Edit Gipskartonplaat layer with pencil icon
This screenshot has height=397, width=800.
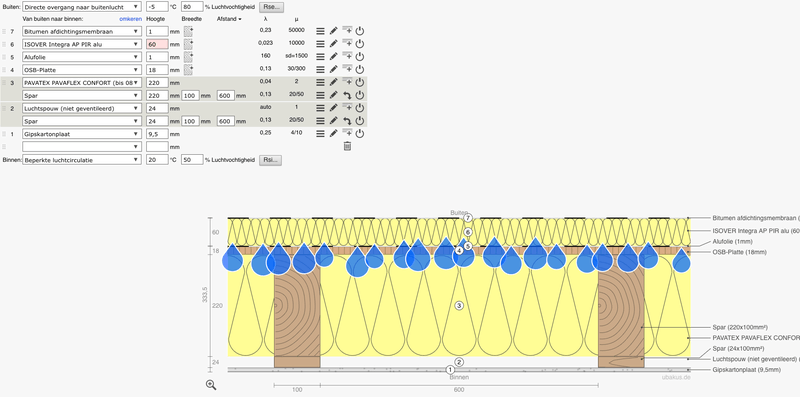tap(334, 134)
